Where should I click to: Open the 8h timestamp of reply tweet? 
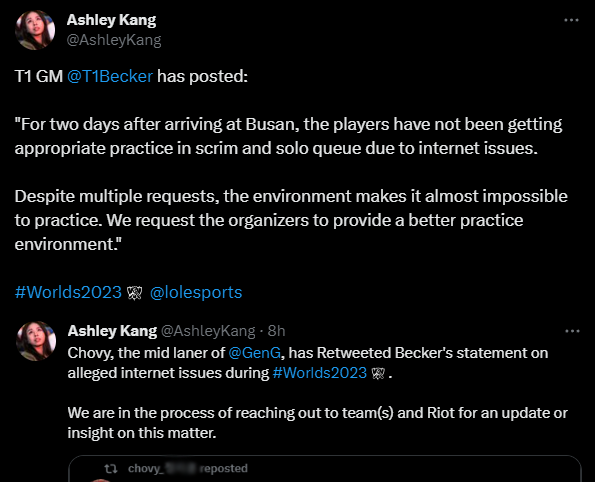[x=276, y=331]
